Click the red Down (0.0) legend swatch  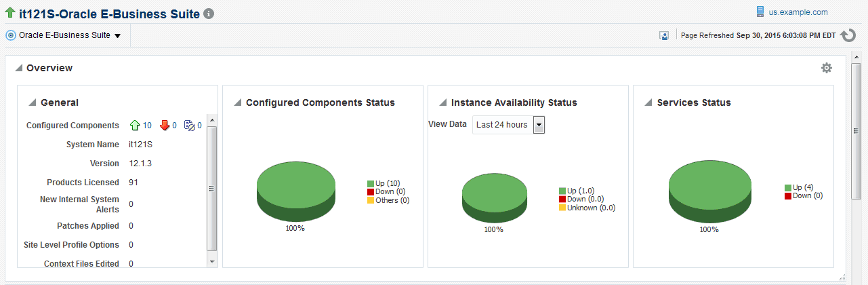[562, 199]
